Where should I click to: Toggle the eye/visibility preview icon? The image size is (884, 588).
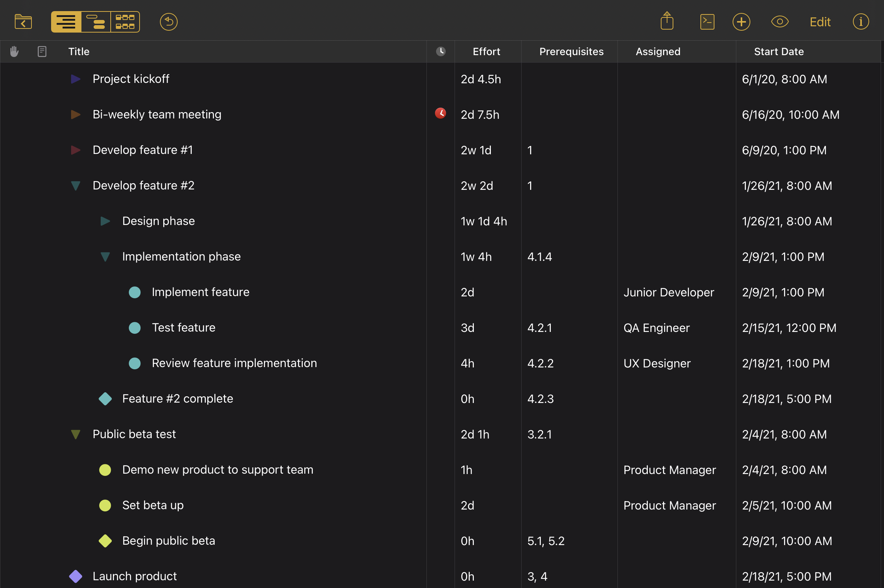[x=780, y=22]
